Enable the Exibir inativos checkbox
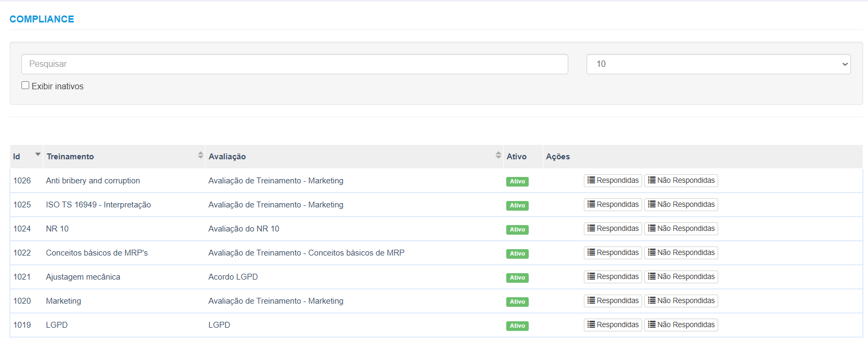This screenshot has width=868, height=340. [25, 86]
